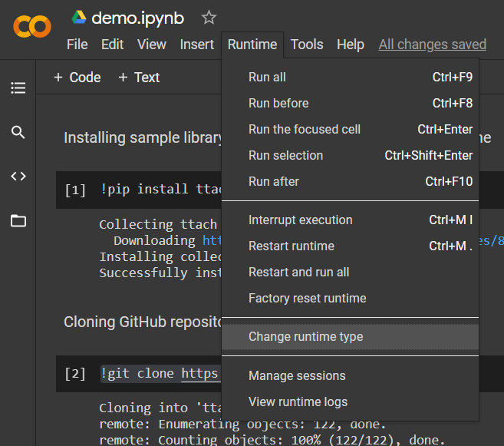Open the table of contents sidebar
Image resolution: width=504 pixels, height=446 pixels.
pyautogui.click(x=18, y=88)
